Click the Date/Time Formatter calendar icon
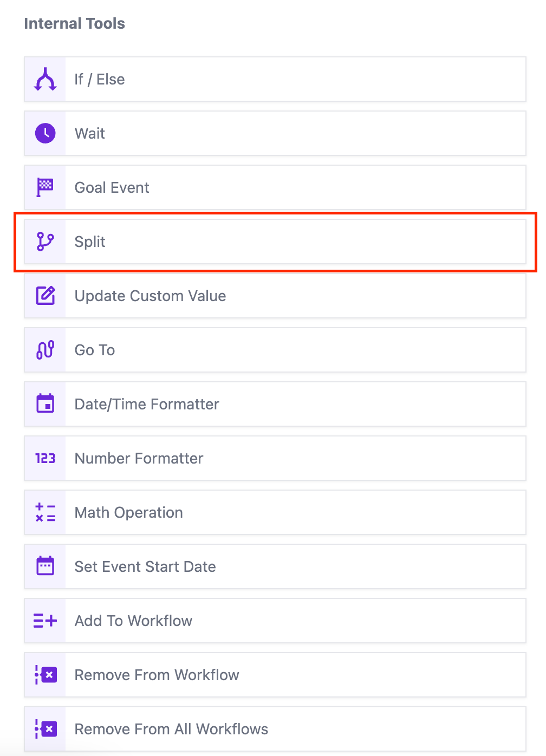 [45, 404]
